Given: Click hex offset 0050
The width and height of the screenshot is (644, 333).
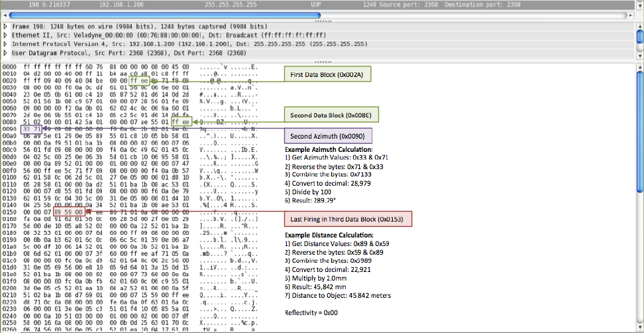Looking at the screenshot, I should pos(9,100).
